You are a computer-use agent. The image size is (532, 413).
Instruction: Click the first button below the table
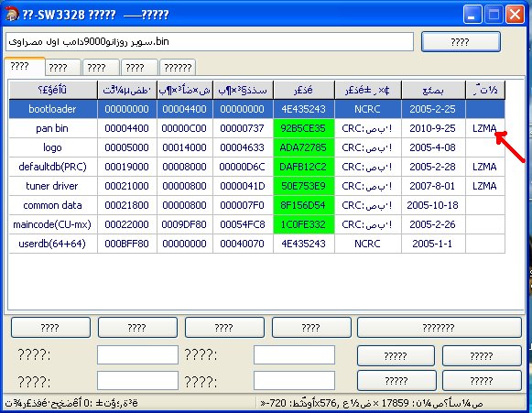point(50,328)
